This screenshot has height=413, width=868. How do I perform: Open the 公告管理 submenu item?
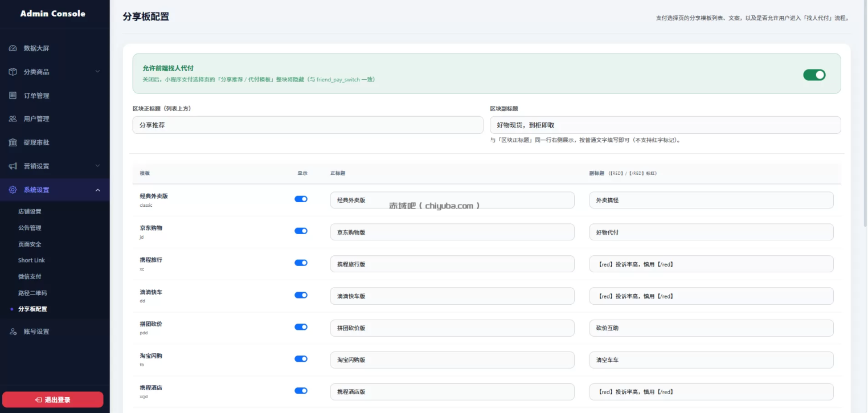pos(30,228)
